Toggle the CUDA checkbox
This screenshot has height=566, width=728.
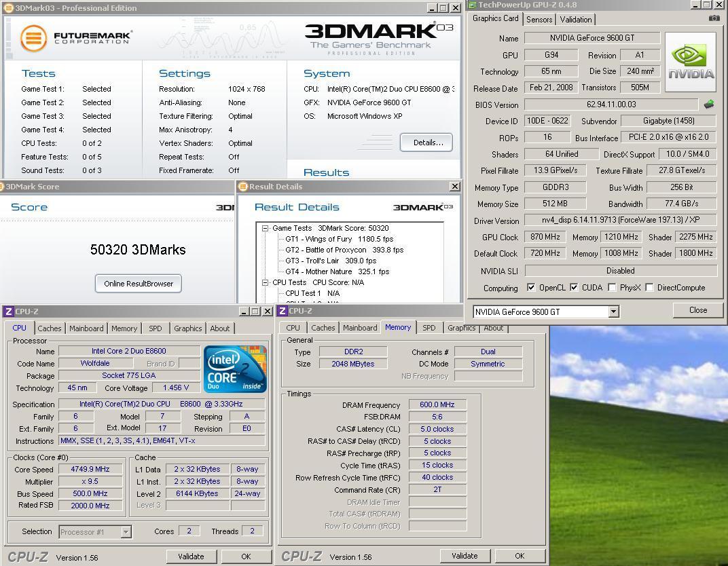pyautogui.click(x=574, y=287)
